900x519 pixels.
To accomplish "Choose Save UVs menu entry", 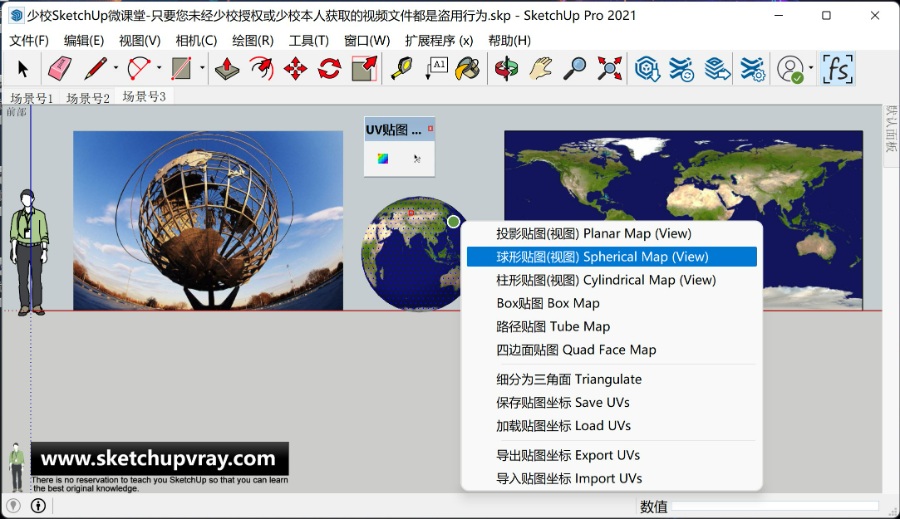I will tap(612, 402).
